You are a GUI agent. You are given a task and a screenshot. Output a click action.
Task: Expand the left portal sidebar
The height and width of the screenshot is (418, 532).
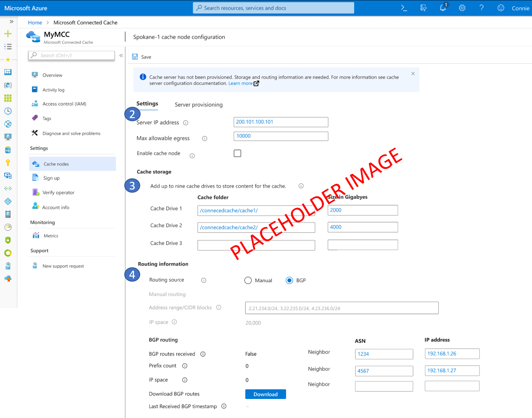tap(11, 22)
